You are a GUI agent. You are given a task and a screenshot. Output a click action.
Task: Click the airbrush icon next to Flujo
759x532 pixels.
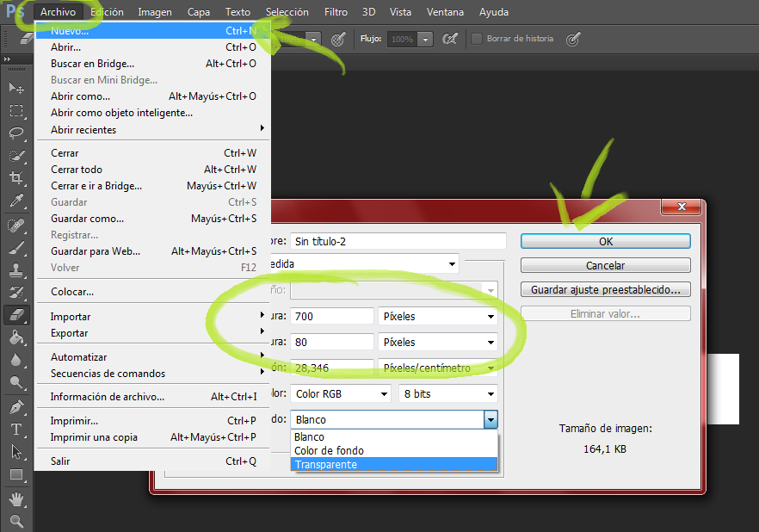(450, 39)
